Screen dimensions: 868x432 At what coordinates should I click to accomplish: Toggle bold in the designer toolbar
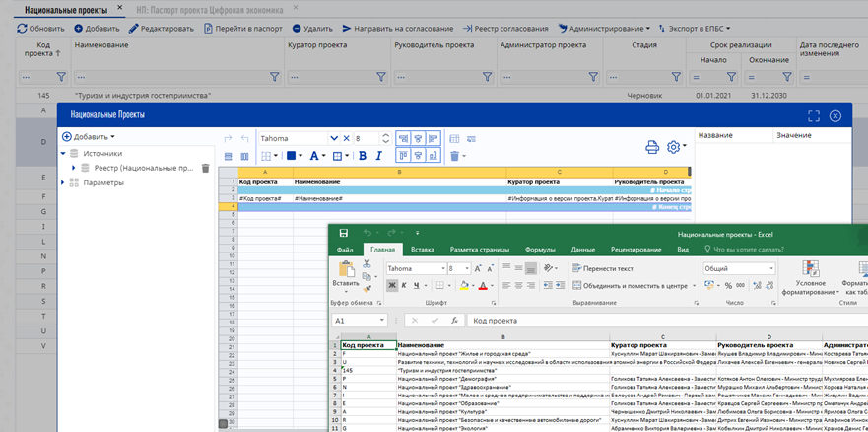(363, 155)
